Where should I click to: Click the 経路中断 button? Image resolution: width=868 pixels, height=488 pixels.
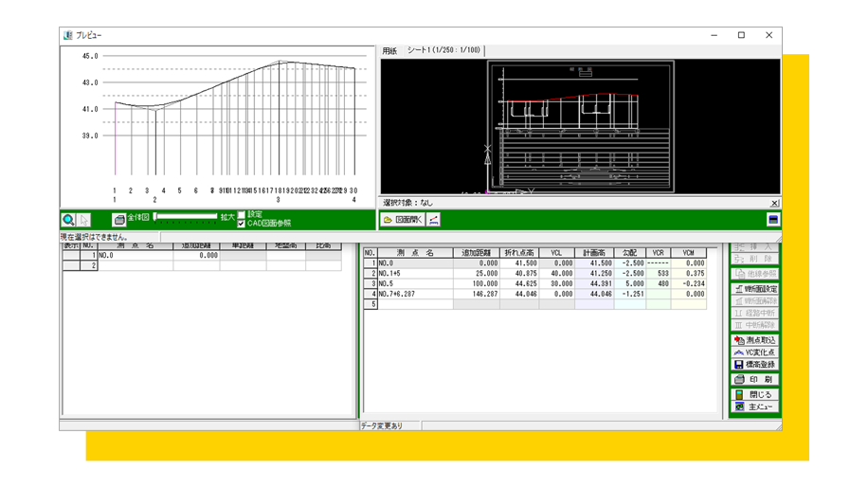pos(755,313)
